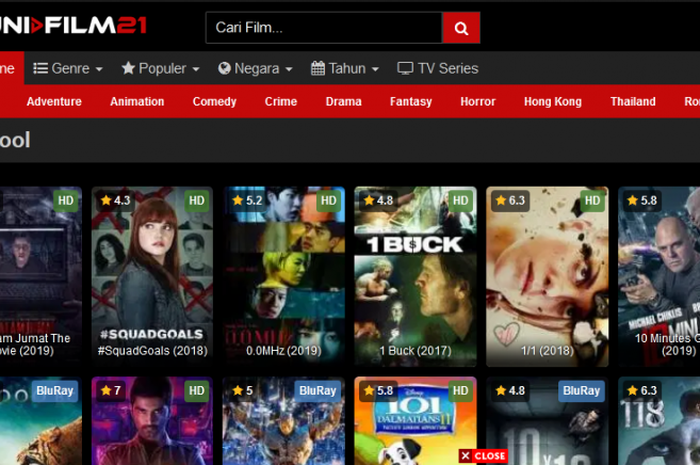Viewport: 700px width, 465px height.
Task: Click the Tahun calendar icon
Action: click(318, 68)
